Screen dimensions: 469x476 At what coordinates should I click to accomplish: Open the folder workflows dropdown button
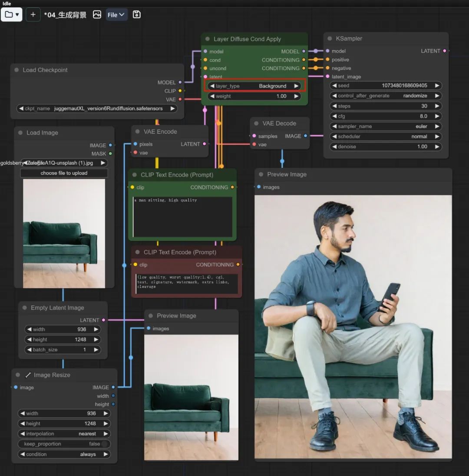click(x=12, y=15)
